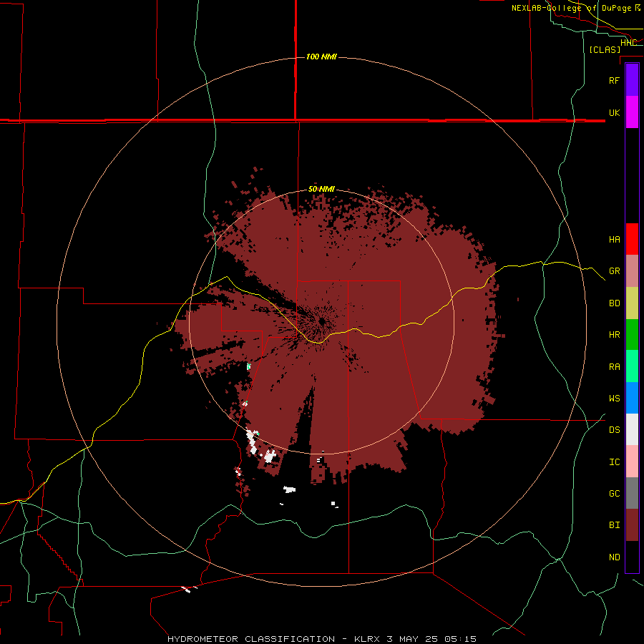Select the light pink IC legend swatch
Image resolution: width=644 pixels, height=644 pixels.
pyautogui.click(x=632, y=462)
